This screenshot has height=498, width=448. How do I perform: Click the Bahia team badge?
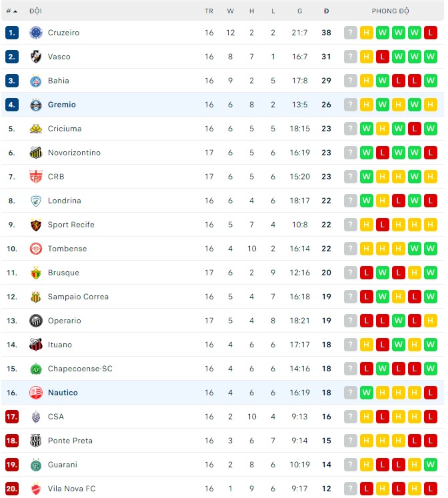click(36, 81)
